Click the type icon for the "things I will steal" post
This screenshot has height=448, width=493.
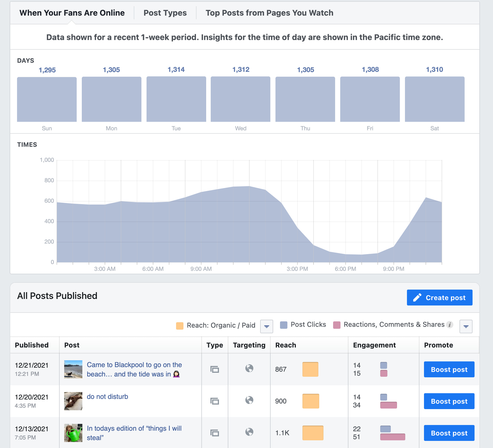click(x=215, y=433)
